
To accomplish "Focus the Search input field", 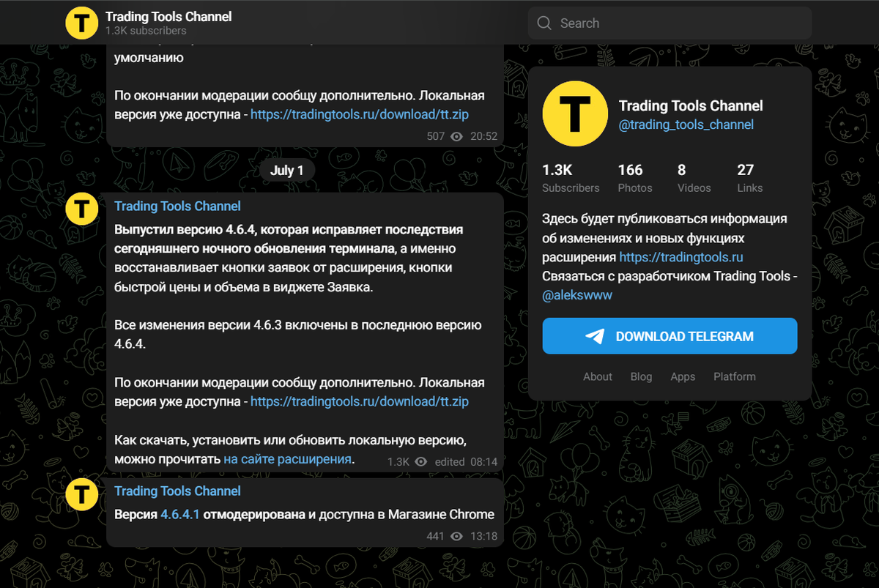I will [x=670, y=23].
